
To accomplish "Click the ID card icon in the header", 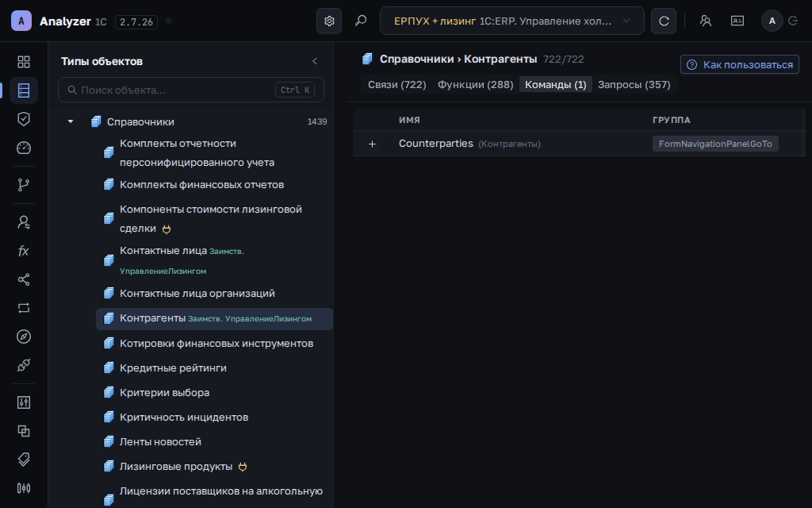I will pyautogui.click(x=737, y=21).
